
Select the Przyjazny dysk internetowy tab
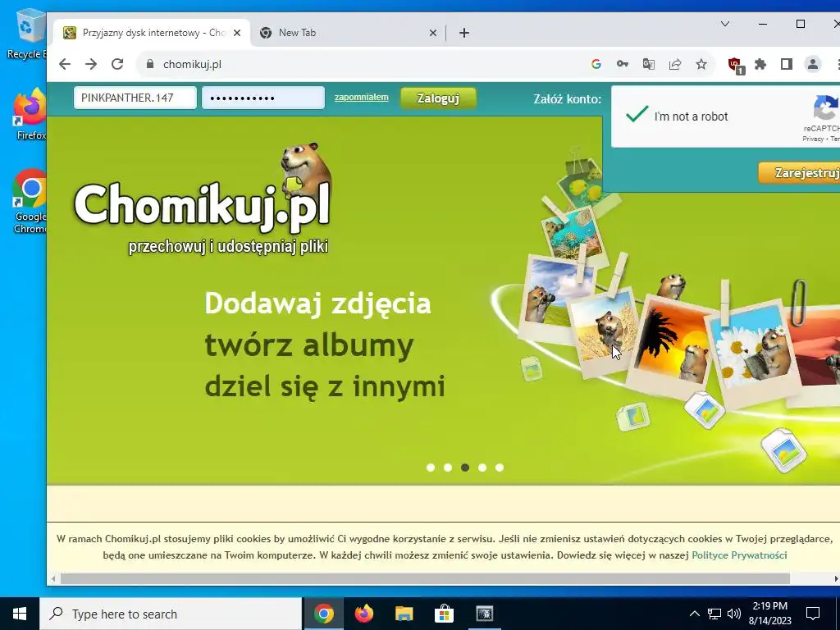click(x=152, y=33)
